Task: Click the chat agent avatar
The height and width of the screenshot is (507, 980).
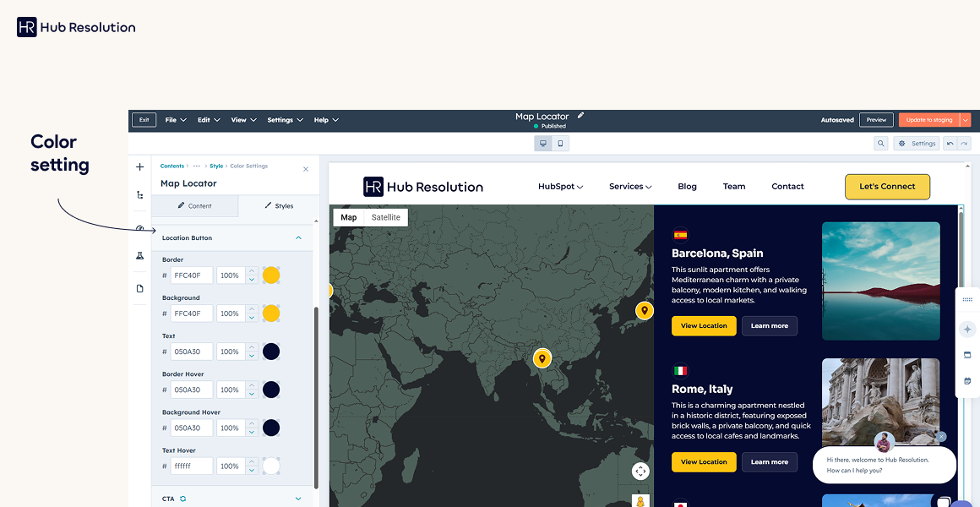Action: (885, 443)
